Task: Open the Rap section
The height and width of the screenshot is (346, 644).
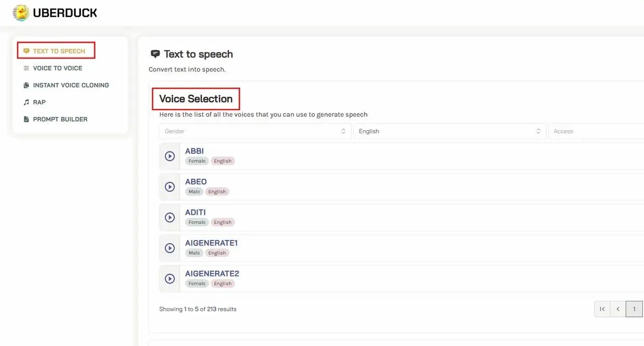Action: pos(39,102)
